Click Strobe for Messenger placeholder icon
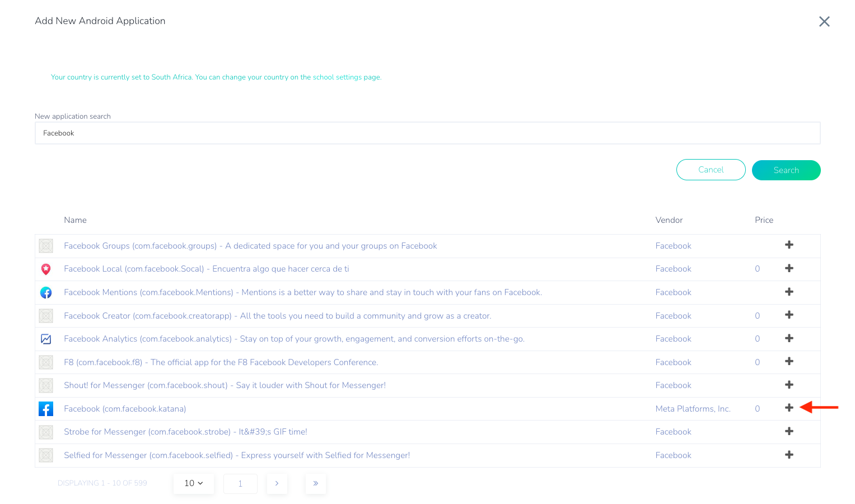This screenshot has width=855, height=504. (46, 432)
